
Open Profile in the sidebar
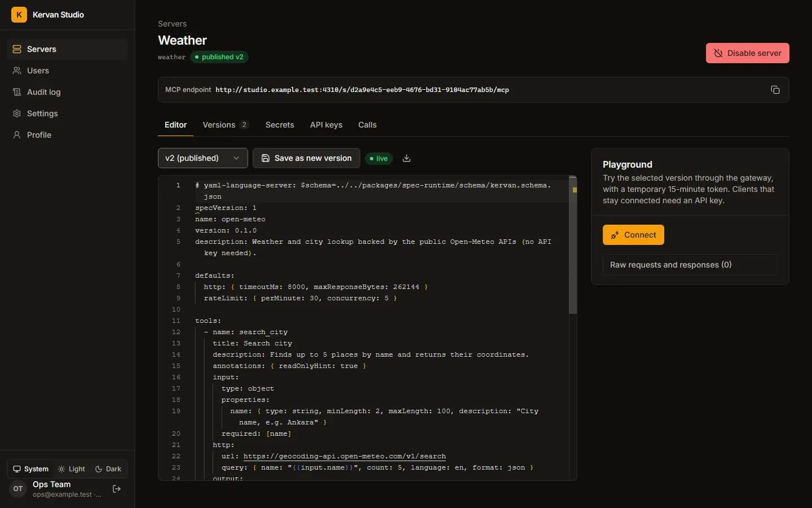[67, 135]
